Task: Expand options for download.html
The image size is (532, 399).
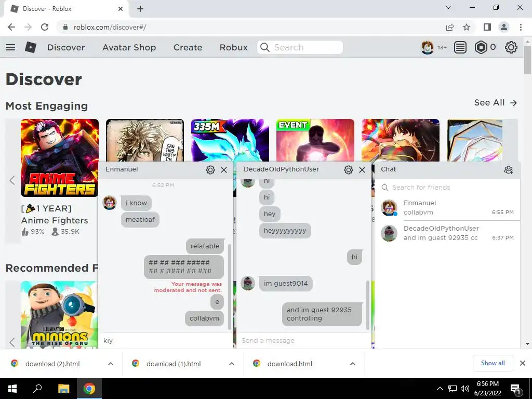Action: coord(353,364)
